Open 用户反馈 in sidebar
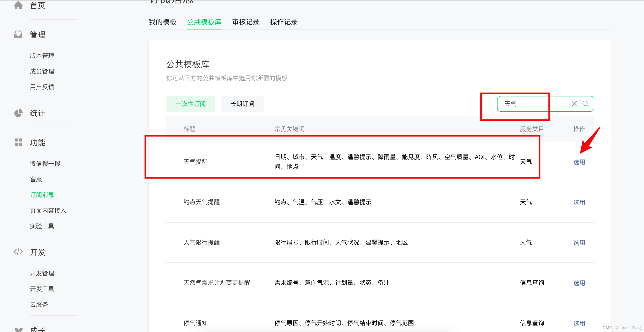Screen dimensions: 644x332 point(42,87)
